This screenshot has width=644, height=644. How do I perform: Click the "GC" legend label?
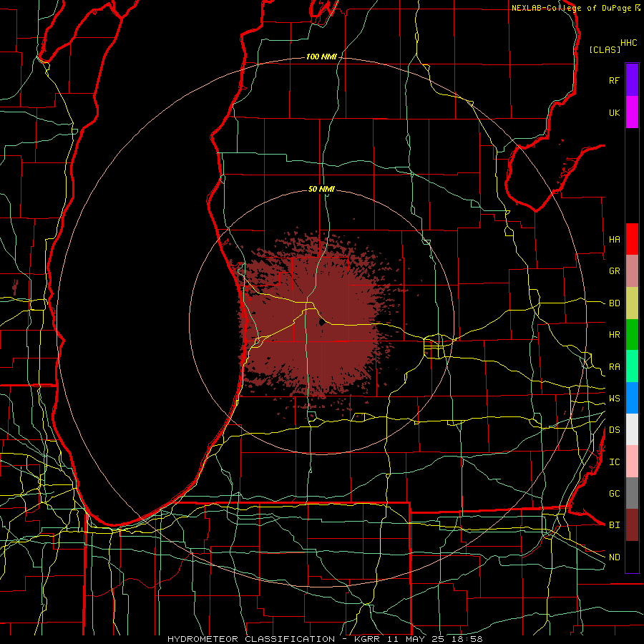click(614, 494)
